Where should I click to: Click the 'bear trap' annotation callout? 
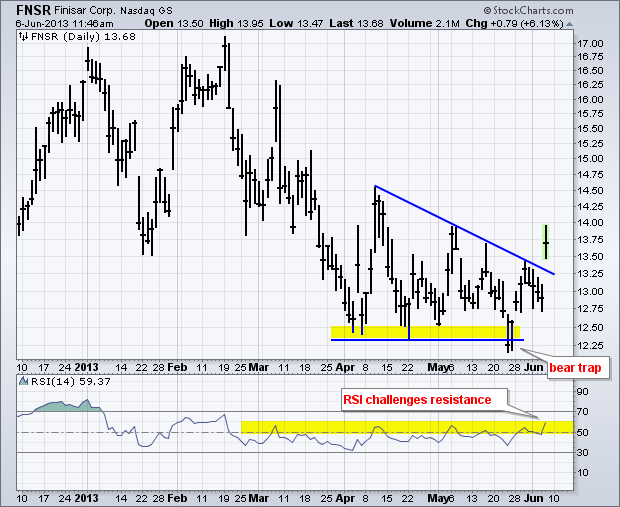click(x=576, y=368)
